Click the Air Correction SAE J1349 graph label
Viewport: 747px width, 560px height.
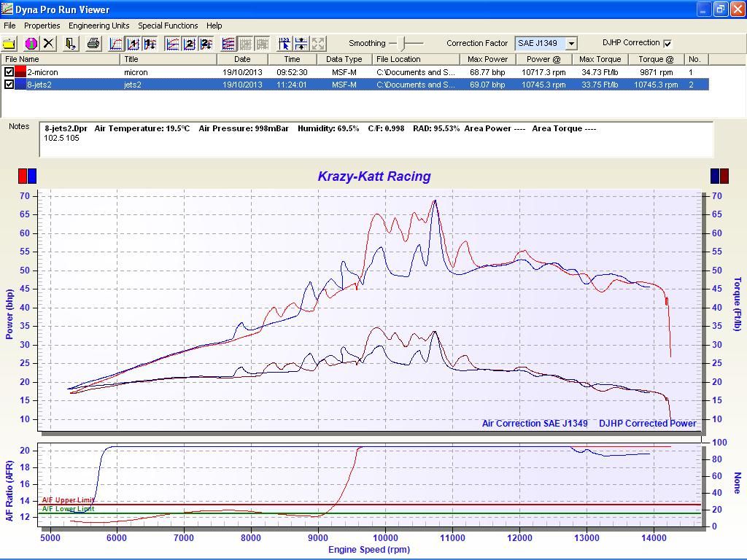pos(535,424)
